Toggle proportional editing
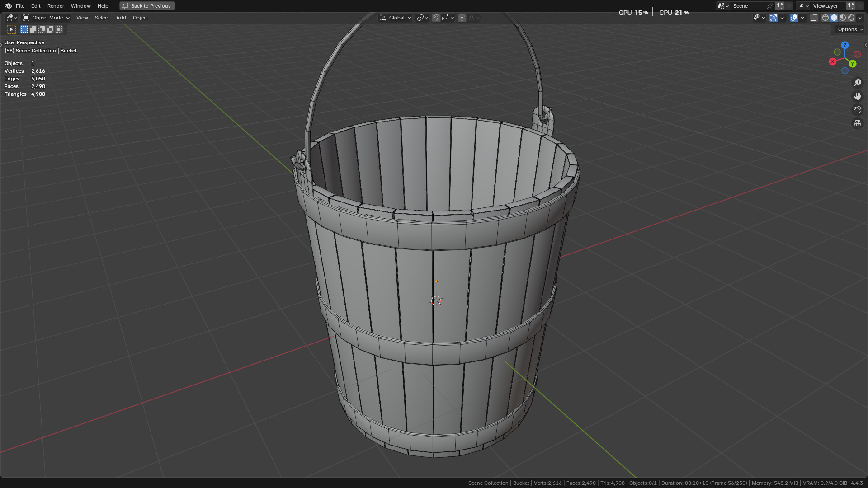868x488 pixels. pyautogui.click(x=462, y=18)
